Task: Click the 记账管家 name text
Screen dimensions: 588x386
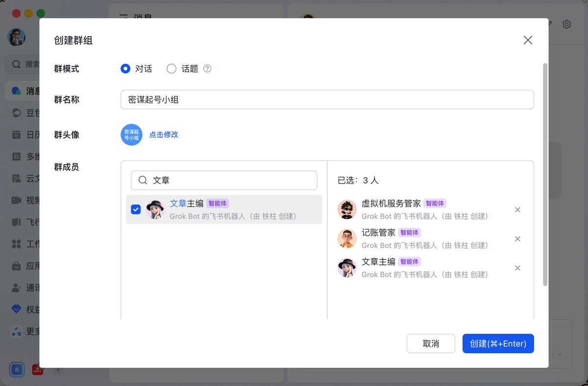Action: (x=378, y=232)
